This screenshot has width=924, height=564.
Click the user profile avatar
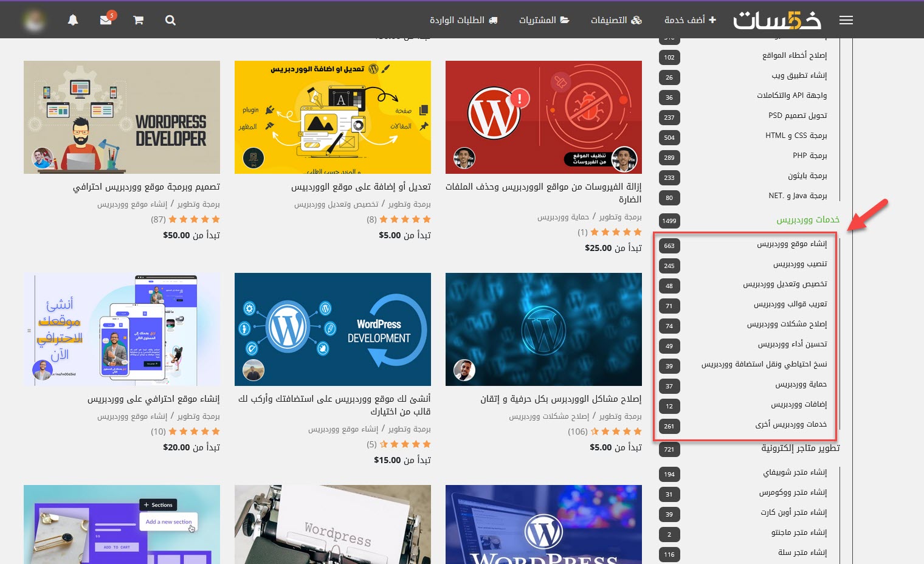35,20
